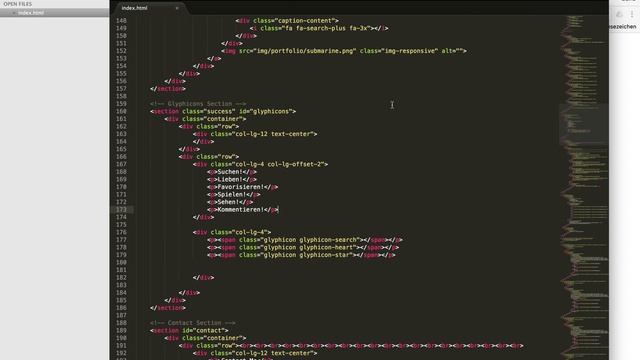This screenshot has width=640, height=360.
Task: Open index.html in the Open Files sidebar
Action: [x=31, y=13]
